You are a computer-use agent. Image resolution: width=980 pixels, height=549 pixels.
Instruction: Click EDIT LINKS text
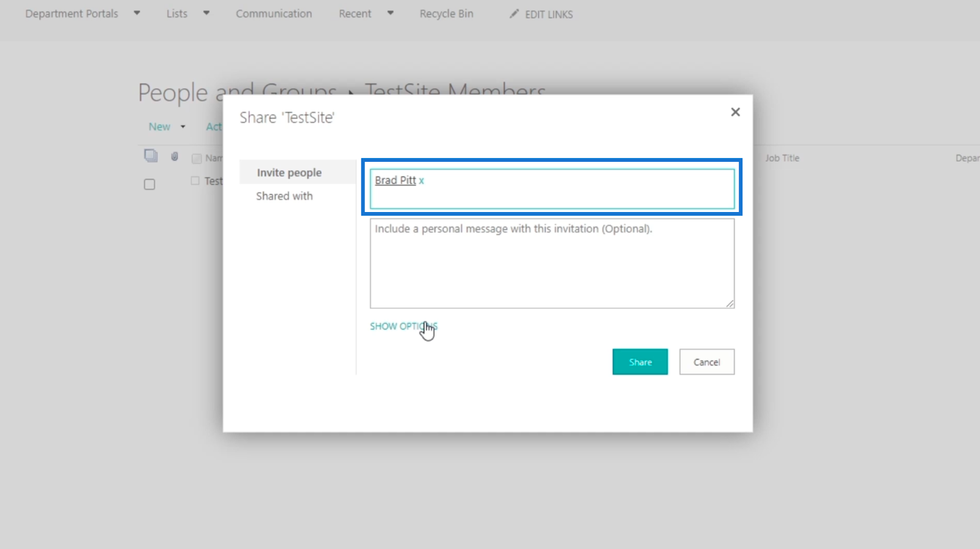[x=549, y=14]
